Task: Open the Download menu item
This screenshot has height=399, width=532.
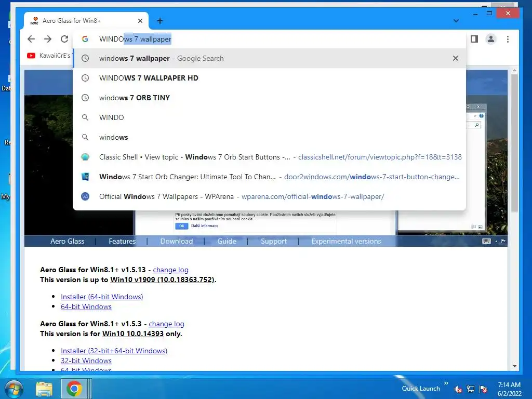Action: [x=177, y=241]
